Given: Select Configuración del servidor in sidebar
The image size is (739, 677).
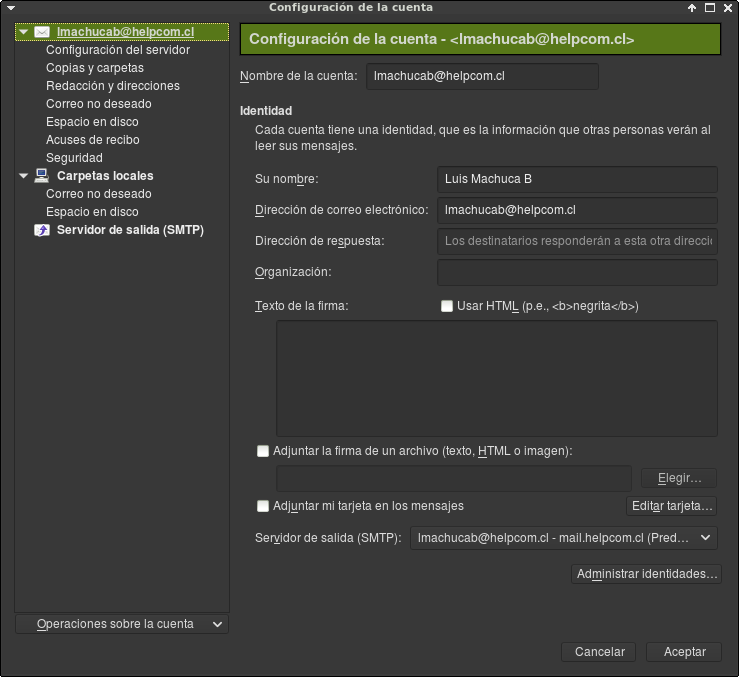Looking at the screenshot, I should (x=118, y=50).
